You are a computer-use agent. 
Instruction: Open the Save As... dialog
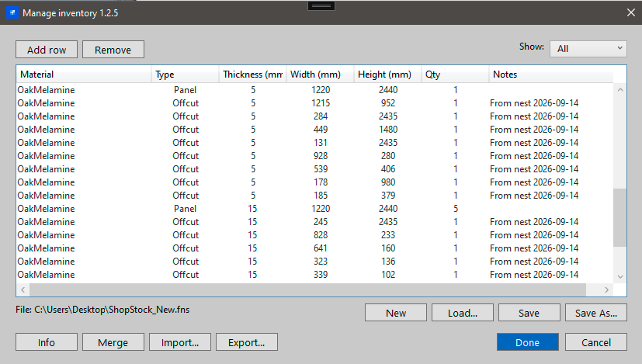click(x=595, y=313)
